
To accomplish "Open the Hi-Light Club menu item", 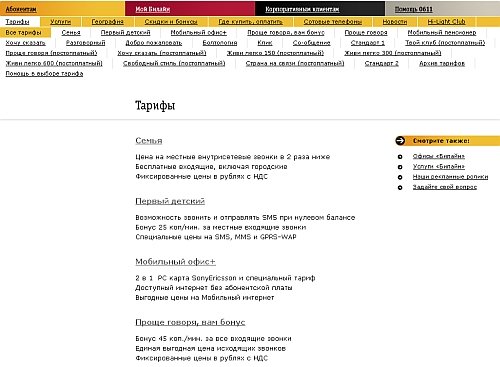I will coord(446,22).
